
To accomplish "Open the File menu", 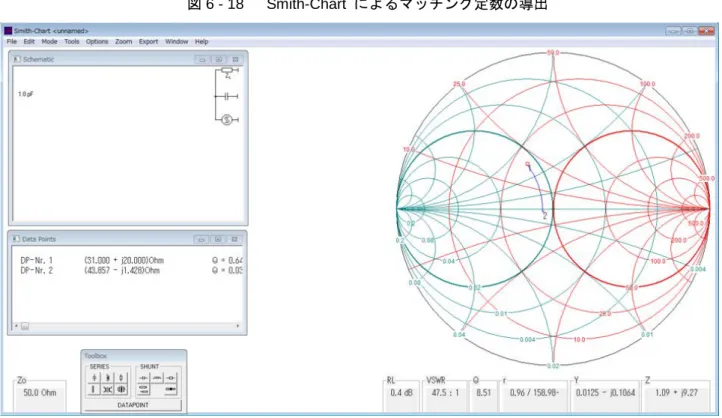I will pyautogui.click(x=12, y=41).
